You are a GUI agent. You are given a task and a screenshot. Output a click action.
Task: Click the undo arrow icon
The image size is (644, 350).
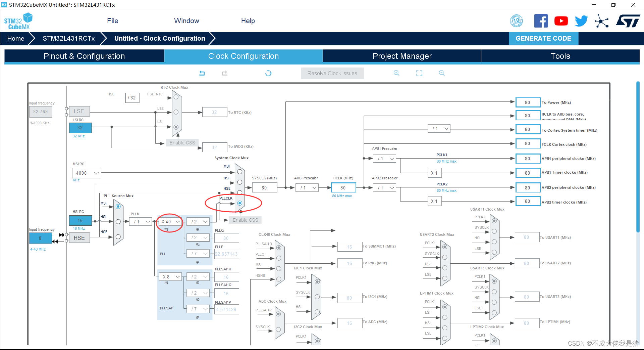click(x=202, y=73)
